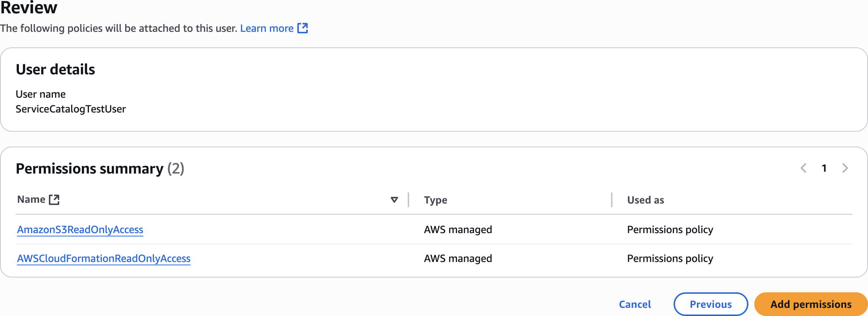Click the Type column header
868x316 pixels.
435,200
